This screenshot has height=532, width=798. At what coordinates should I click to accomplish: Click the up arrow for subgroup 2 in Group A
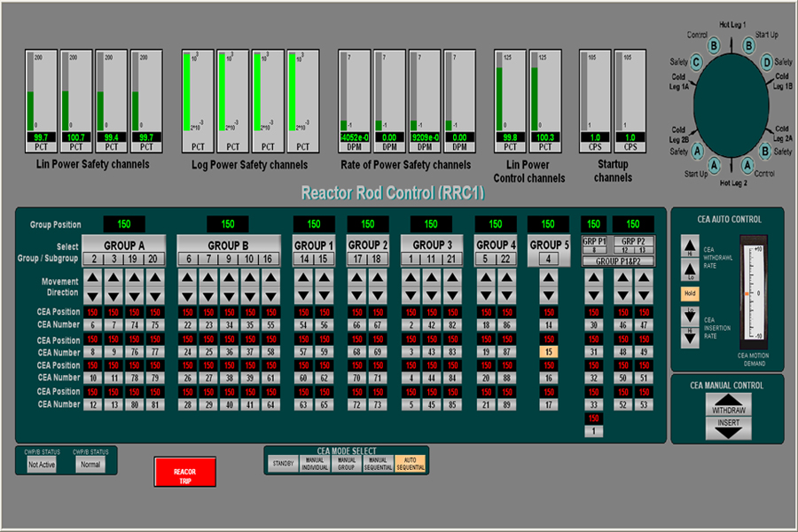coord(92,278)
